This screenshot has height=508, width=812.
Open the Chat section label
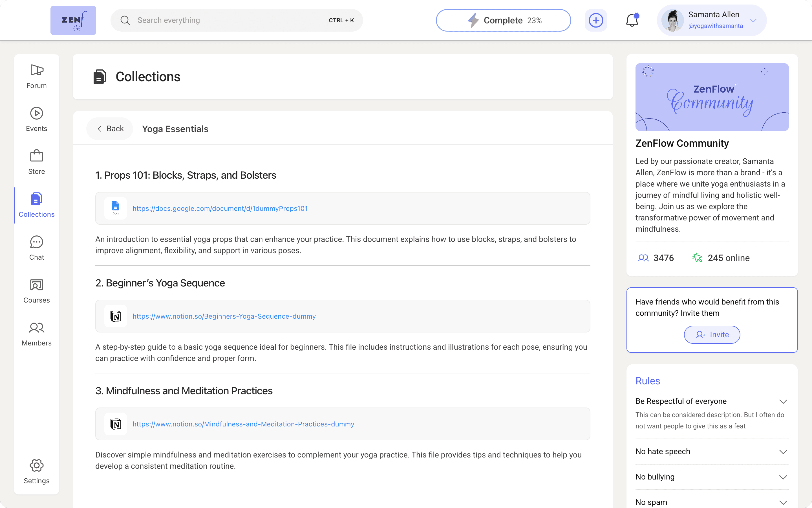[x=37, y=257]
